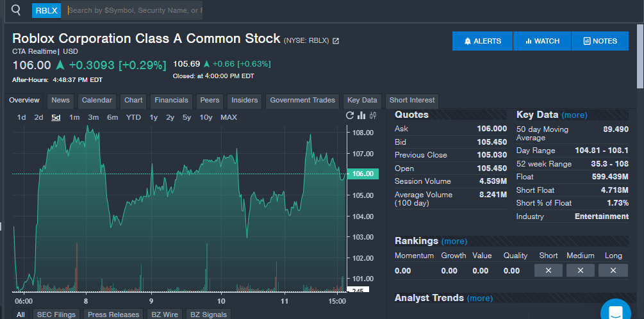Switch to candlestick chart icon
This screenshot has width=644, height=319.
pyautogui.click(x=373, y=116)
